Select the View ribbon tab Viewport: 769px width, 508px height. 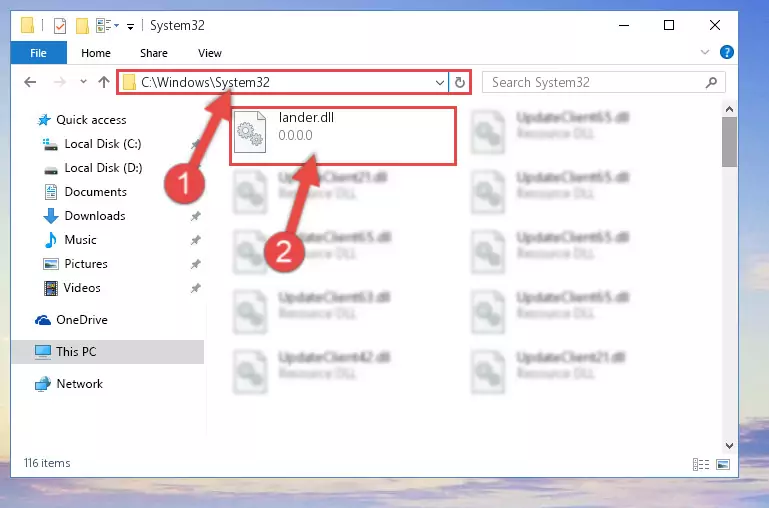click(209, 53)
